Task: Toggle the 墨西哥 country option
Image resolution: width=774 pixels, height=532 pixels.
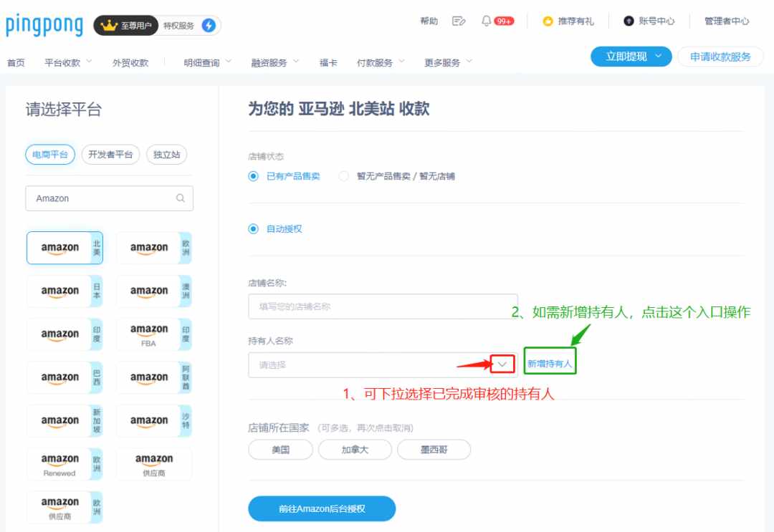Action: point(434,450)
